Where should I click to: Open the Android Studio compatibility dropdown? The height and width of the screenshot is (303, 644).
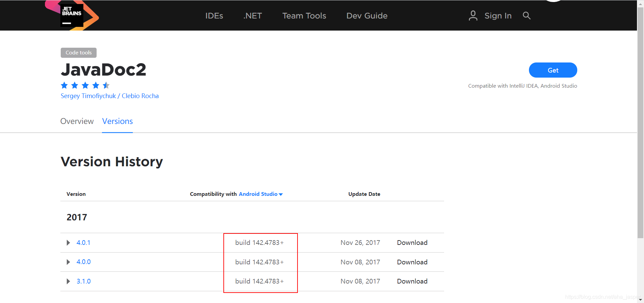(x=261, y=194)
